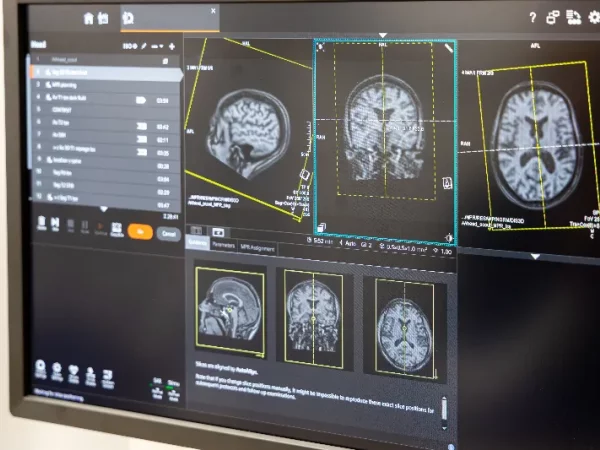Open the settings gear icon
Screen dimensions: 600x450
[594, 16]
